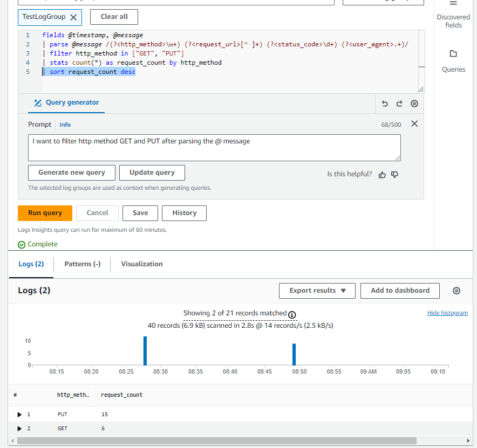
Task: Run the Logs Insights query
Action: click(x=45, y=213)
